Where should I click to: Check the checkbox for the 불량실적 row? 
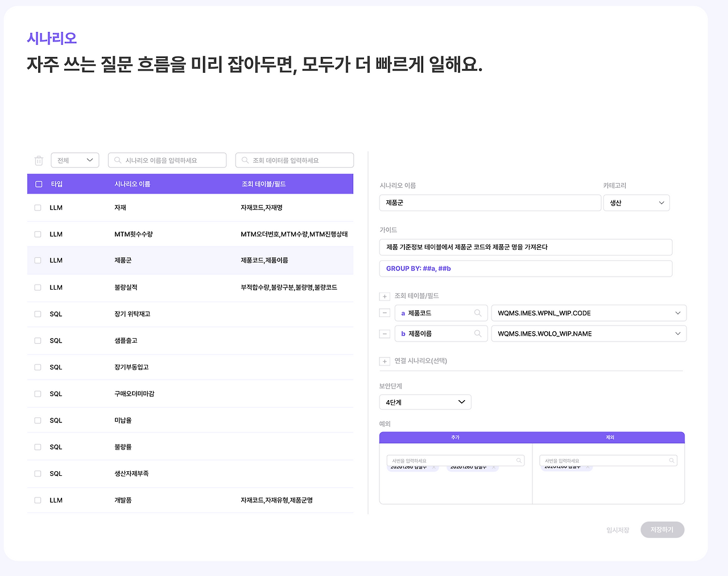click(38, 287)
